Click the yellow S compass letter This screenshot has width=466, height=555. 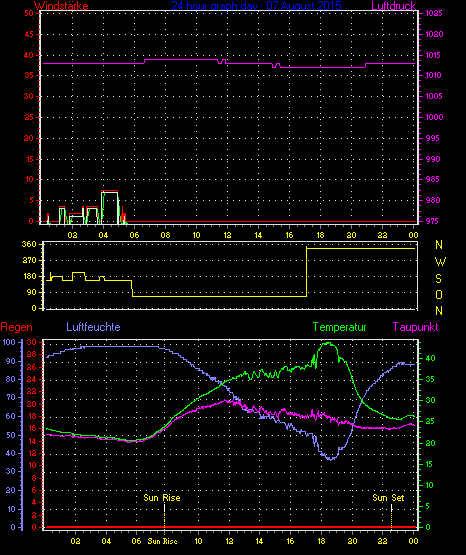coord(439,279)
